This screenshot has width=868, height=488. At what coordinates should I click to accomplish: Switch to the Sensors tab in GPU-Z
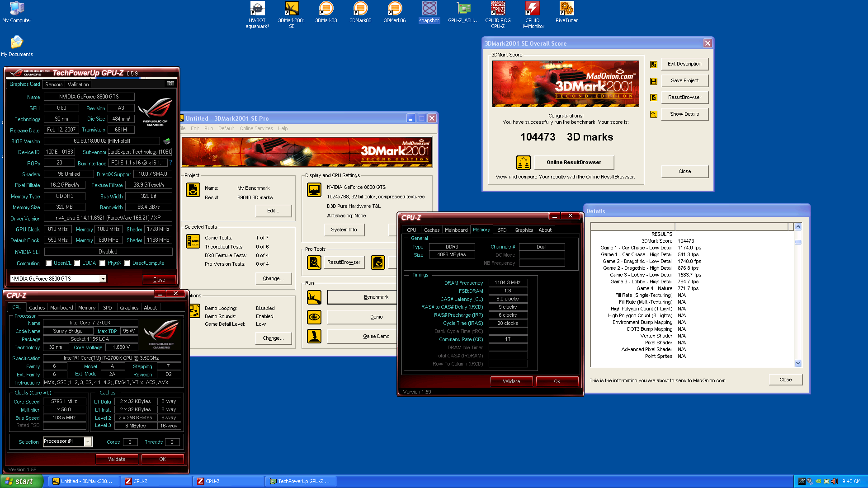[54, 84]
